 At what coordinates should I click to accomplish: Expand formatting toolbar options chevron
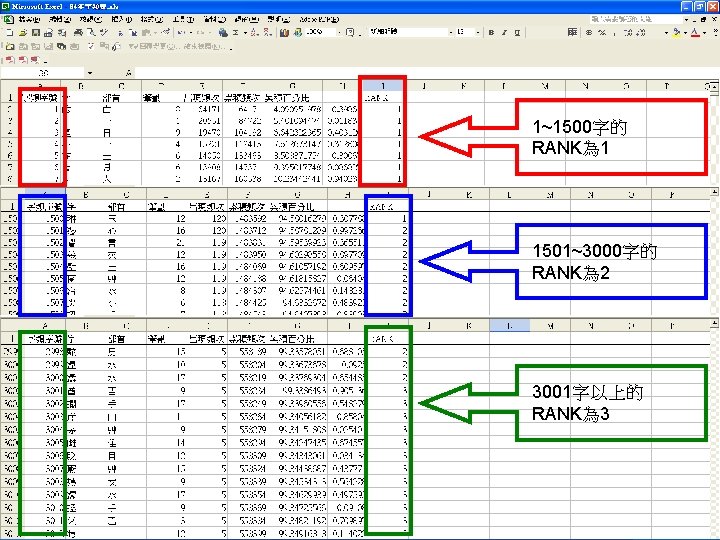click(715, 32)
